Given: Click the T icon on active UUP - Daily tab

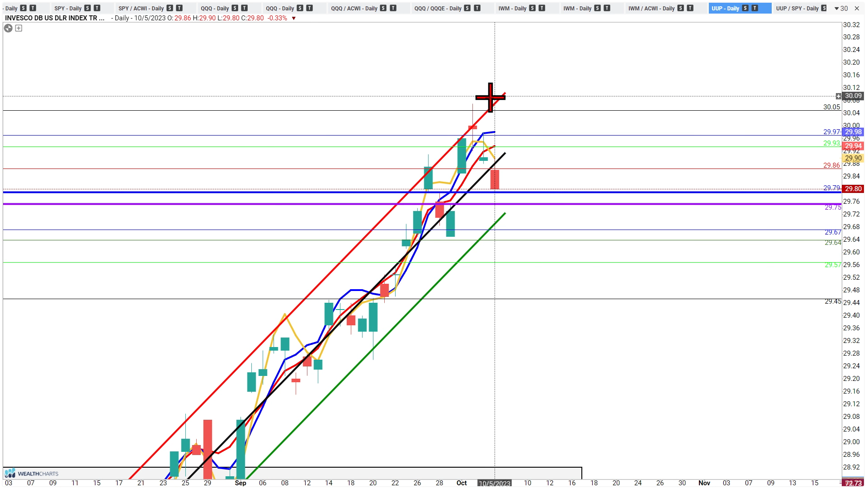Looking at the screenshot, I should pos(755,8).
